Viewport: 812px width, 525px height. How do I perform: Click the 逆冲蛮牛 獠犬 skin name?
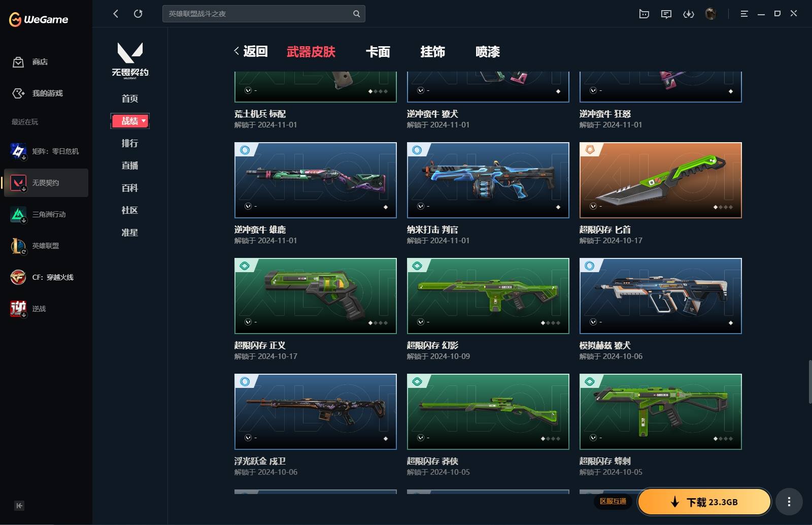(x=432, y=114)
